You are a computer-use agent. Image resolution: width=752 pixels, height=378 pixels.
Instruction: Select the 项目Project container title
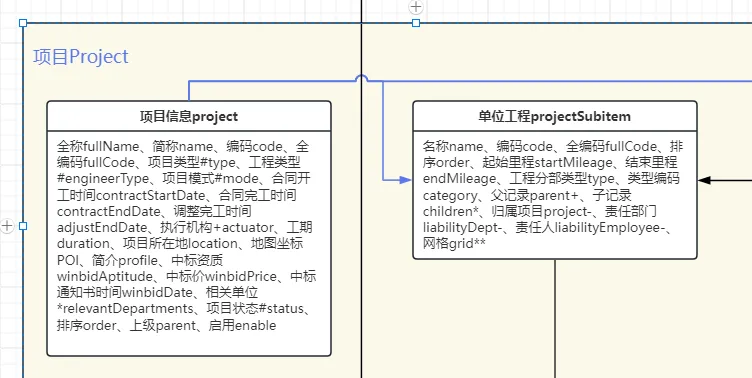[81, 57]
